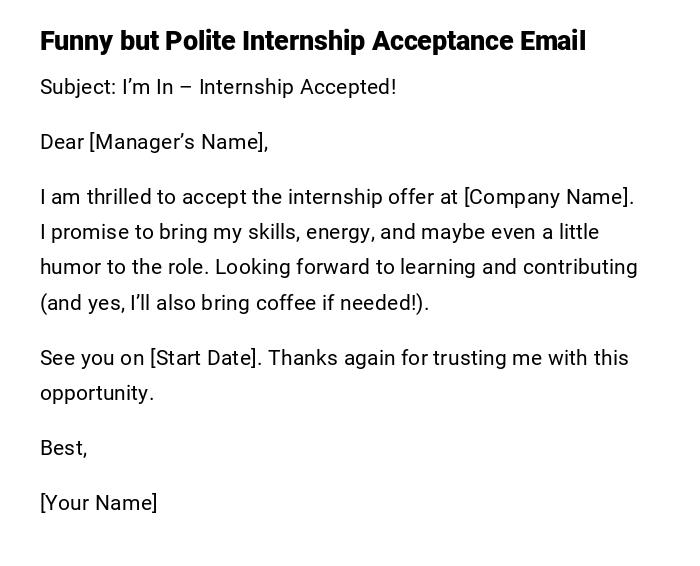The height and width of the screenshot is (566, 700).
Task: Click the word 'Looking' in the body
Action: (250, 267)
